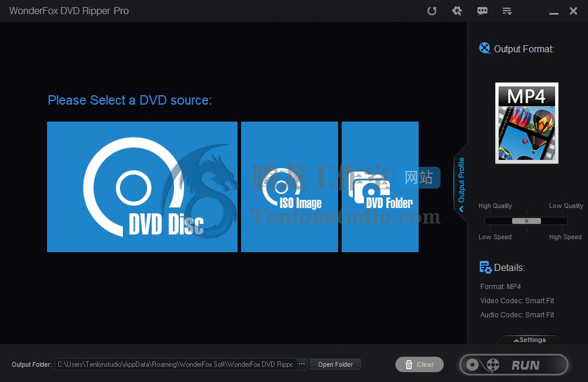Select the 'Format: MP4' detail text
The image size is (588, 382).
(x=500, y=287)
